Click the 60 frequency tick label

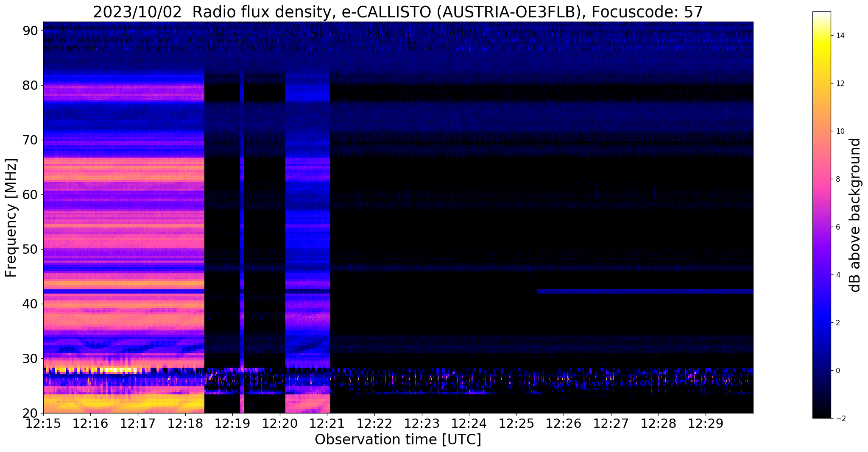(x=31, y=194)
